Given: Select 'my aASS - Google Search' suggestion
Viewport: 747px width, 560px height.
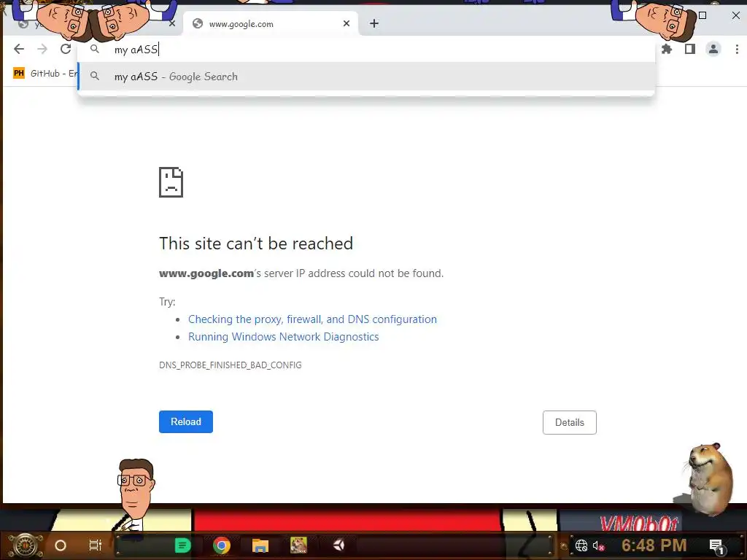Looking at the screenshot, I should point(366,76).
